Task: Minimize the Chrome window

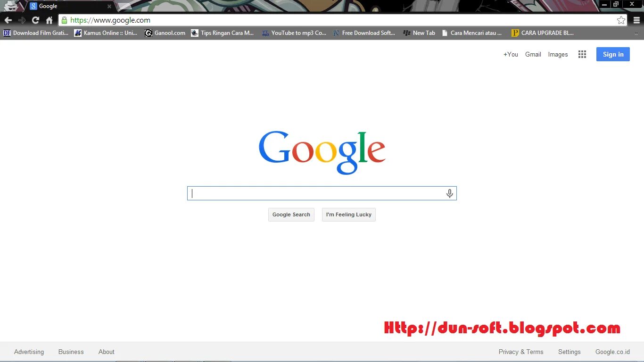Action: 604,4
